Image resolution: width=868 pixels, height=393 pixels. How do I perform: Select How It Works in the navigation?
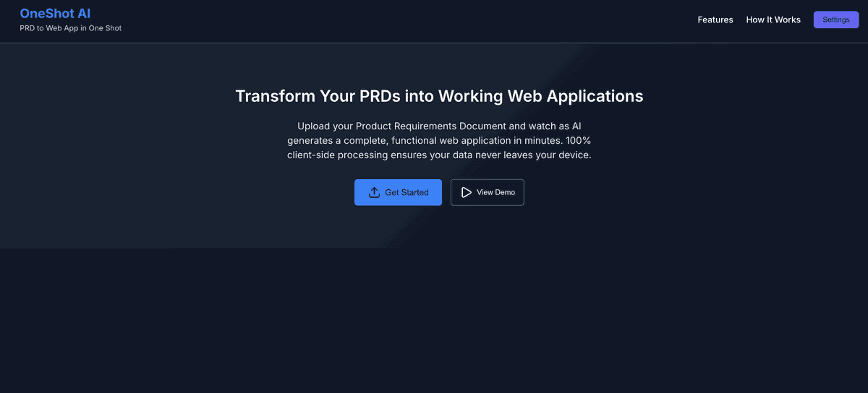(773, 20)
